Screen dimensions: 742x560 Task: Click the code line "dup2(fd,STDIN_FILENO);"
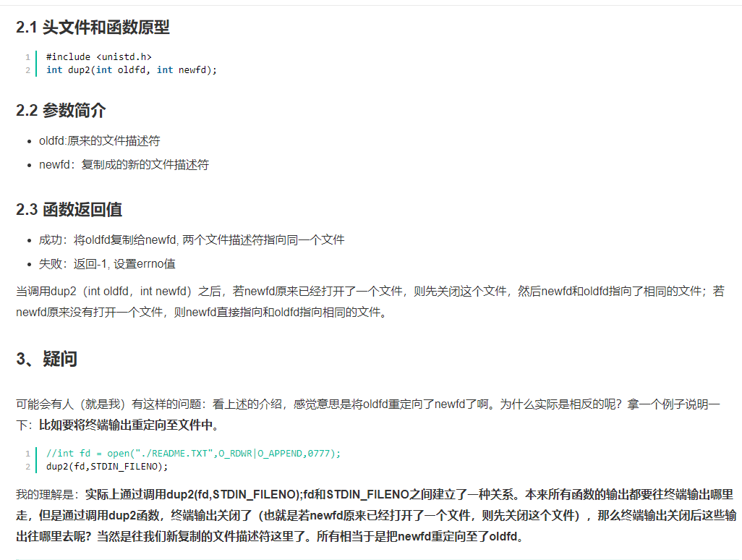[x=107, y=467]
